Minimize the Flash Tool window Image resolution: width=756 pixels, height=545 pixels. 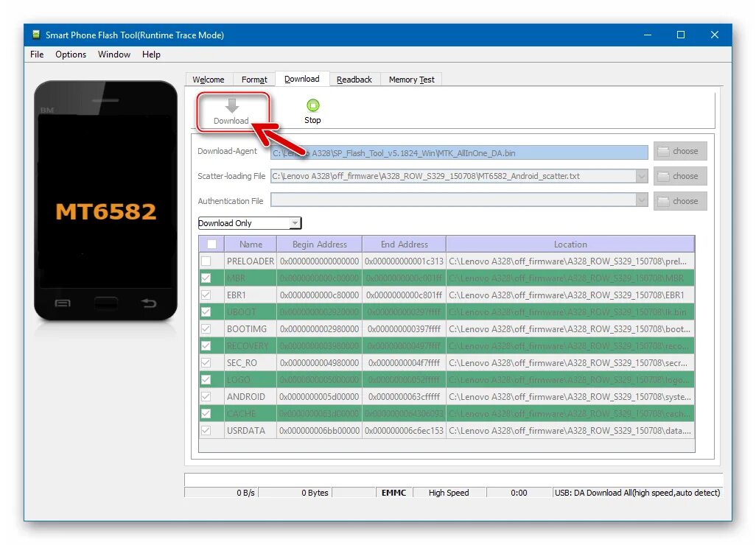(648, 35)
